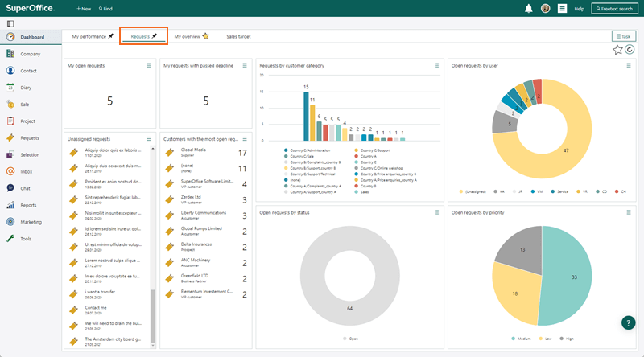Collapse the sidebar with the panel icon
The image size is (644, 357).
pyautogui.click(x=10, y=24)
